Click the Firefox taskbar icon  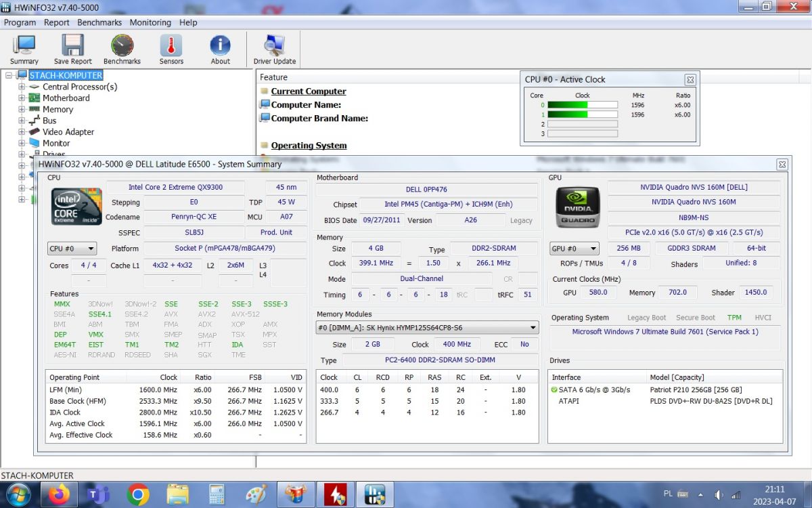tap(59, 494)
